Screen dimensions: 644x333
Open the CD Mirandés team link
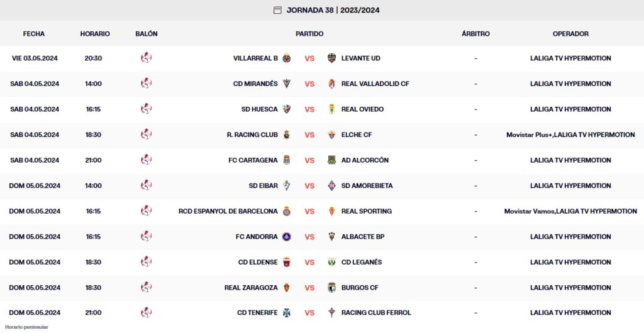[x=255, y=84]
